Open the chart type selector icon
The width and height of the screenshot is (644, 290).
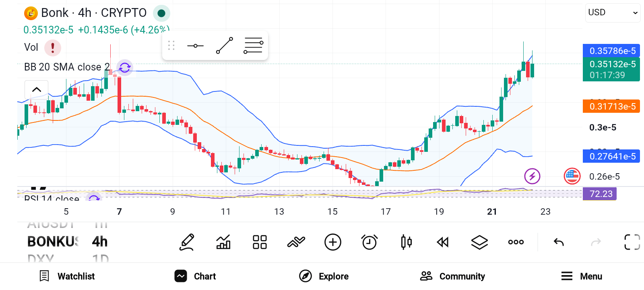click(x=223, y=242)
